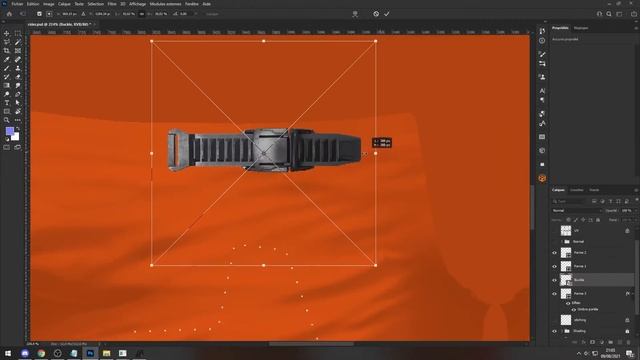Open the Properties panel flyout menu
This screenshot has width=640, height=360.
click(x=636, y=28)
